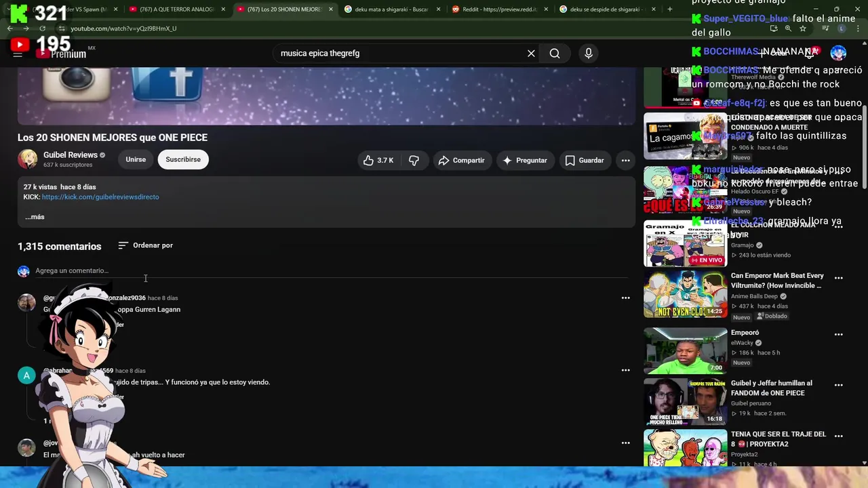Open first commenter's profile picture
Screen dimensions: 868x488
[x=26, y=302]
